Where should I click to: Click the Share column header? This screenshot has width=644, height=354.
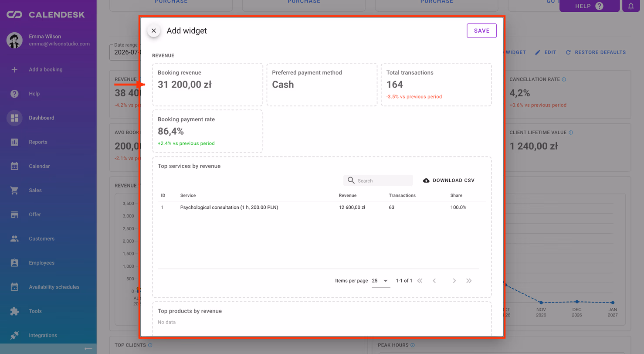(x=456, y=195)
